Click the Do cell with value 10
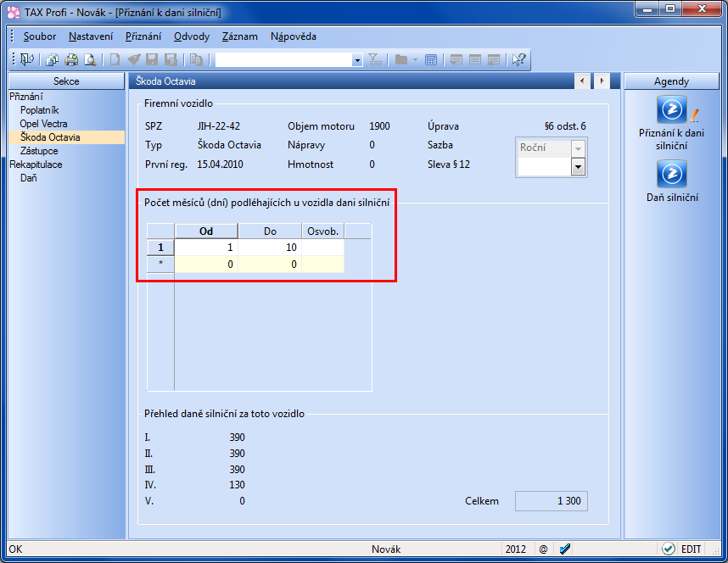 pos(270,248)
